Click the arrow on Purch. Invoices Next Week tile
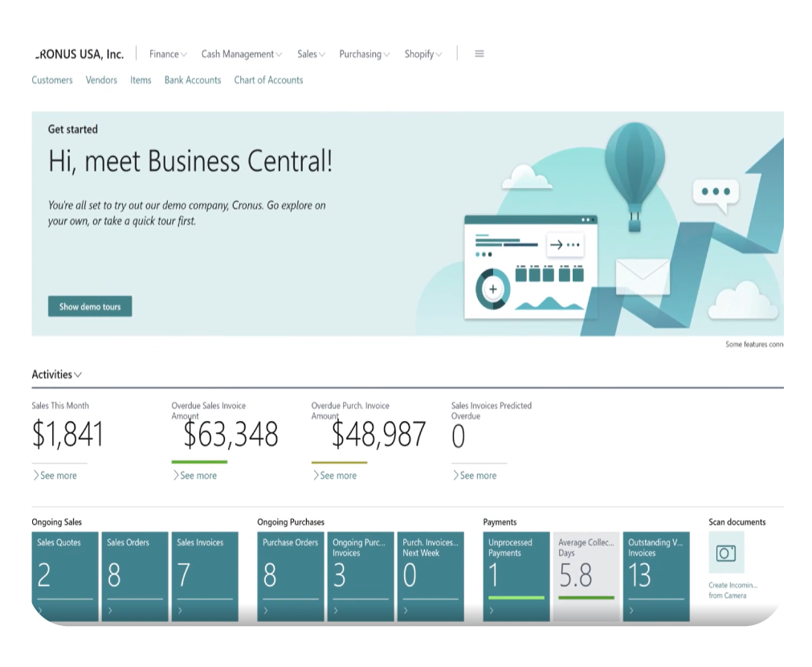The width and height of the screenshot is (812, 667). tap(406, 611)
